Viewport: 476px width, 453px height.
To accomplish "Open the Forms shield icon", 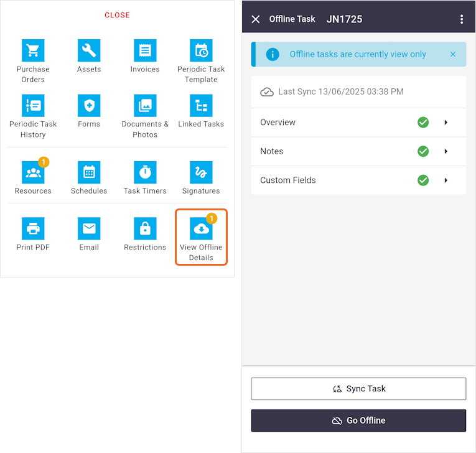I will [89, 105].
